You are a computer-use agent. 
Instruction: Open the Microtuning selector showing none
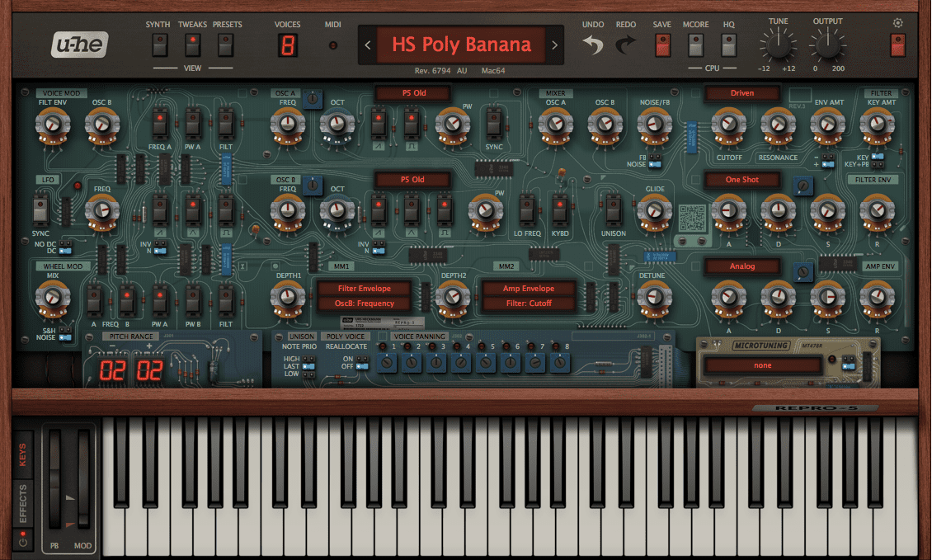click(763, 365)
